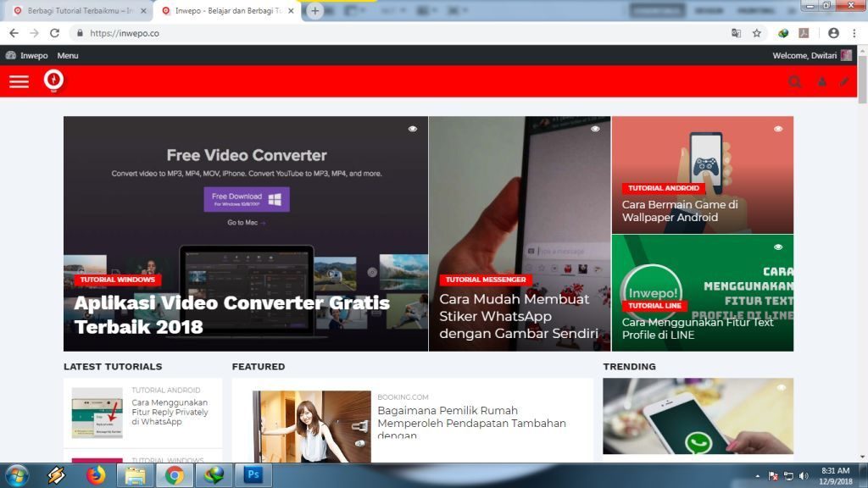Image resolution: width=868 pixels, height=488 pixels.
Task: Click the pencil write icon in header
Action: click(x=844, y=82)
